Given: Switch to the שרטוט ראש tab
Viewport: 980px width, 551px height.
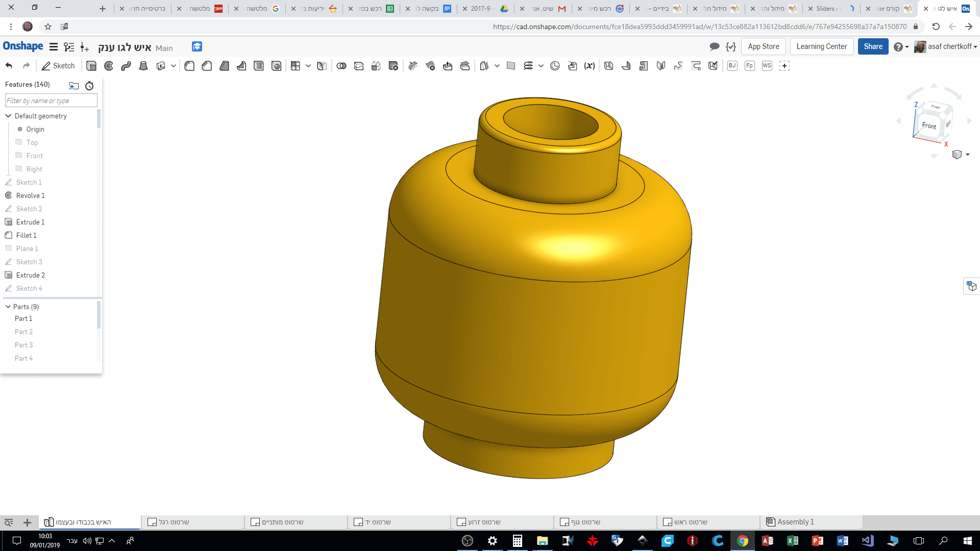Looking at the screenshot, I should (x=708, y=522).
